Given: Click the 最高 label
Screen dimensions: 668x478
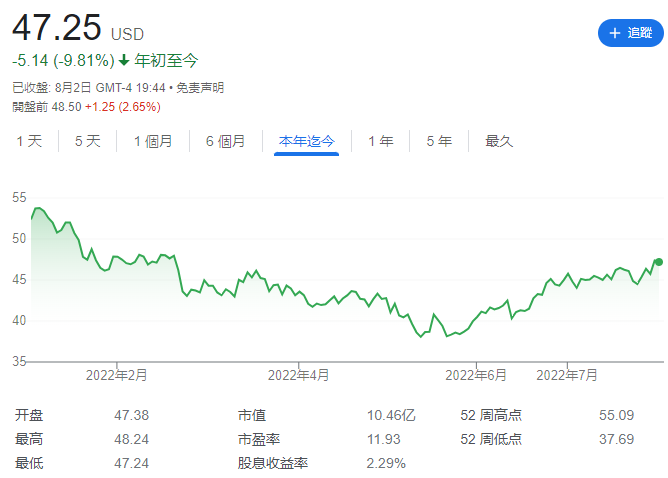Looking at the screenshot, I should 29,439.
